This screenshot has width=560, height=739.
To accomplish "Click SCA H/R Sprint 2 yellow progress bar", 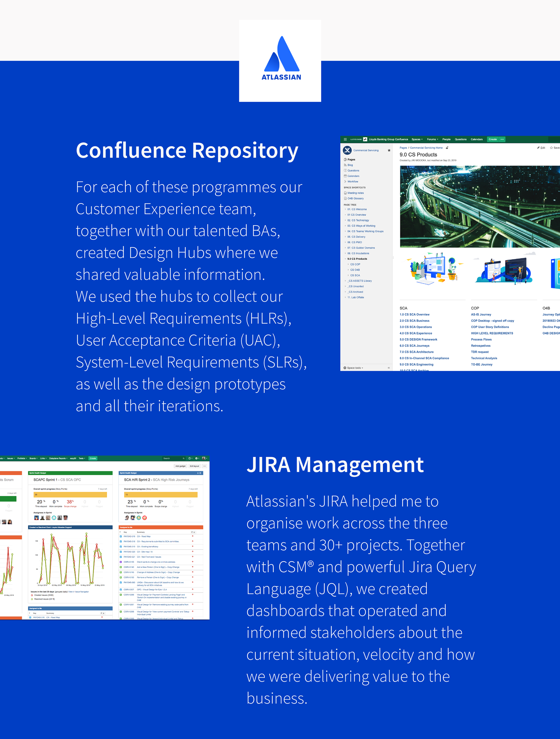I will click(x=161, y=494).
